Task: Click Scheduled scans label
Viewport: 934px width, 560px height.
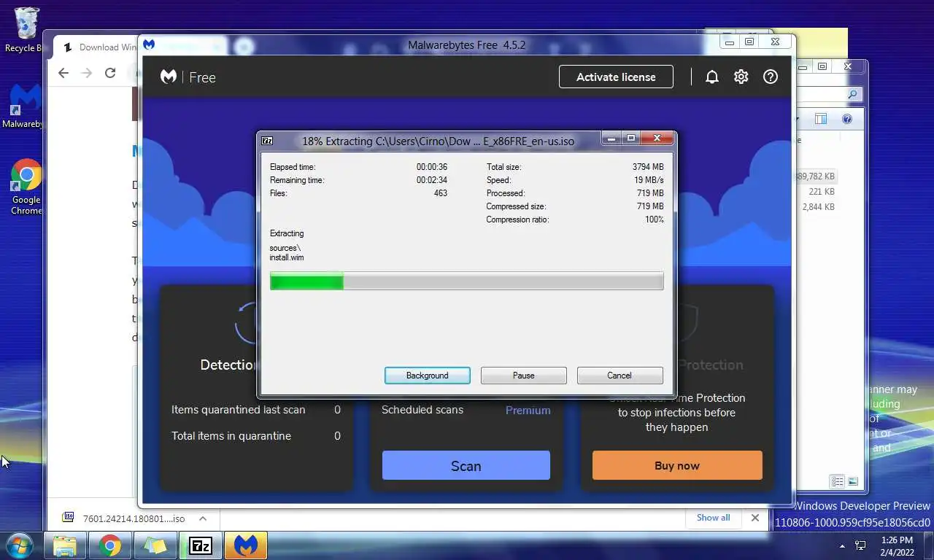Action: [422, 410]
